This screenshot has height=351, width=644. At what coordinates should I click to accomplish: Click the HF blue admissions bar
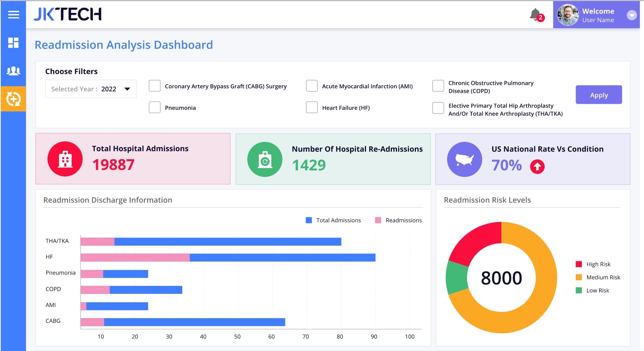point(282,258)
